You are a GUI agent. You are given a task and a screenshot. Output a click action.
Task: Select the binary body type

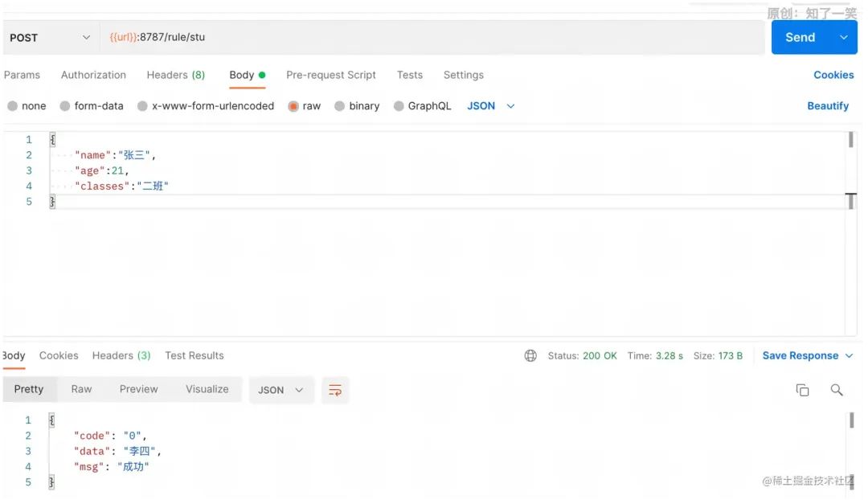tap(357, 106)
